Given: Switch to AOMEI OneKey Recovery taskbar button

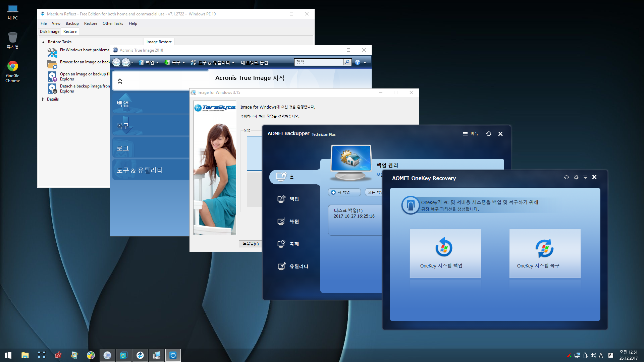Looking at the screenshot, I should pos(173,355).
